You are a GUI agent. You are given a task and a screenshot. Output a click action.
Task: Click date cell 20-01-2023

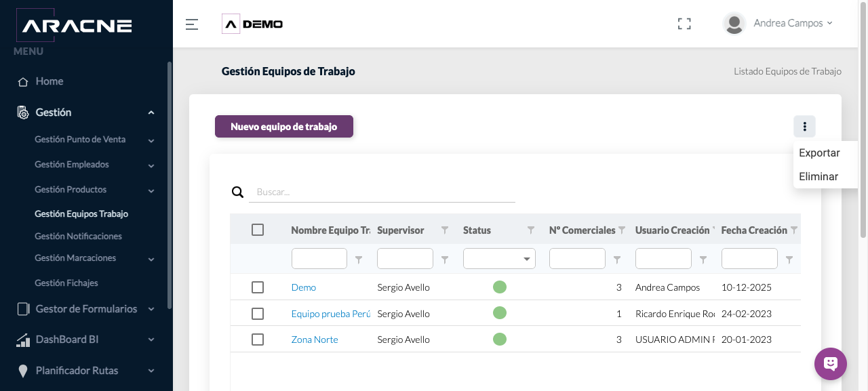pos(747,339)
